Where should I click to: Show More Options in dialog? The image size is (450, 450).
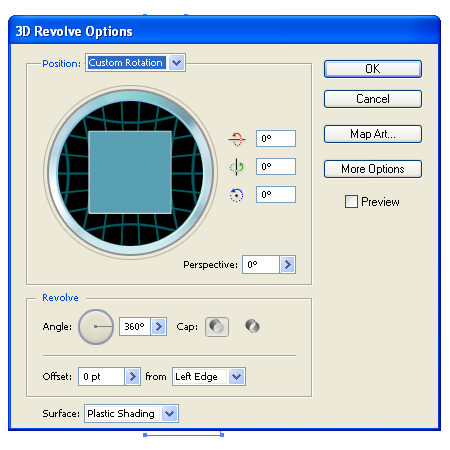click(x=373, y=169)
